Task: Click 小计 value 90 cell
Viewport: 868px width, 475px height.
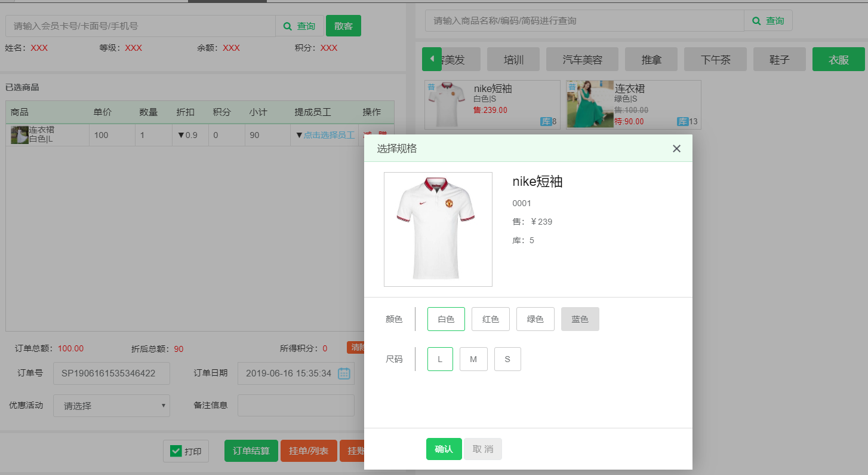Action: coord(267,135)
